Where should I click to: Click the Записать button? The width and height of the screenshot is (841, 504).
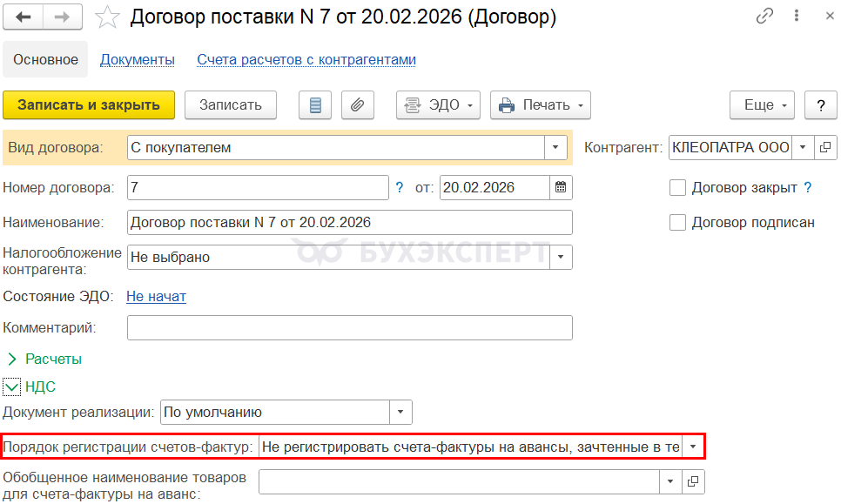(231, 105)
